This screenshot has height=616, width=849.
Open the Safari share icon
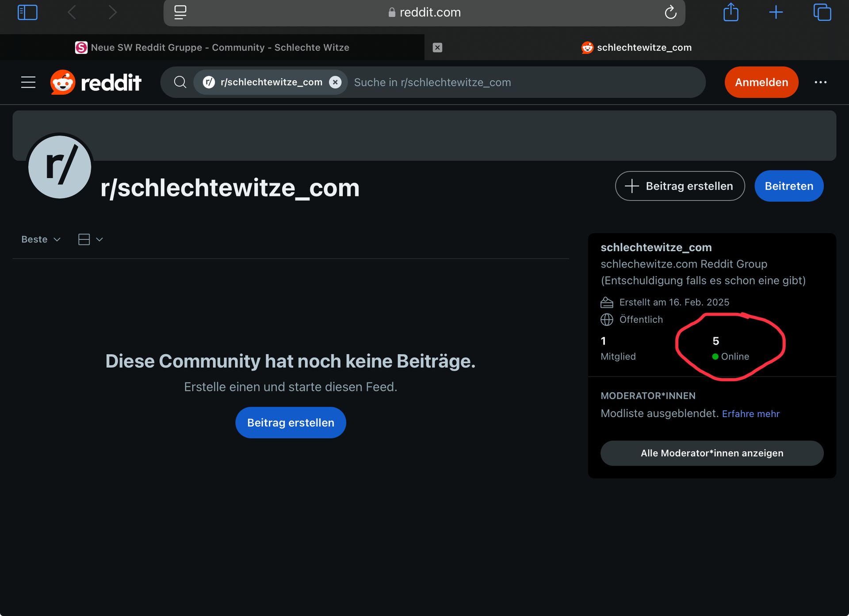tap(730, 12)
